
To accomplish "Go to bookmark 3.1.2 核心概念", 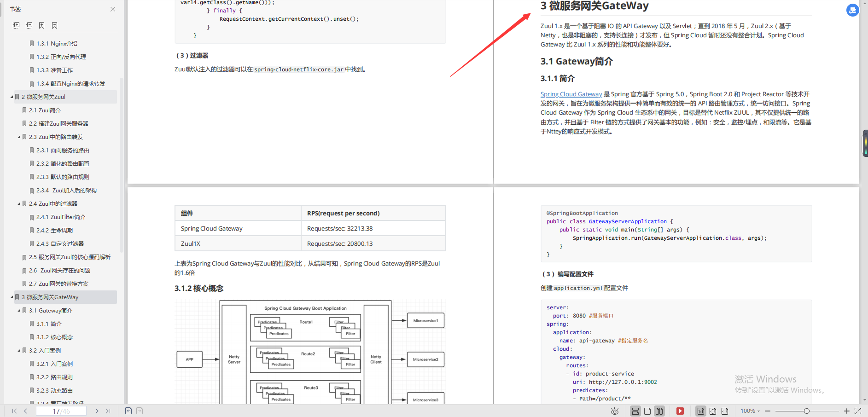I will 54,337.
